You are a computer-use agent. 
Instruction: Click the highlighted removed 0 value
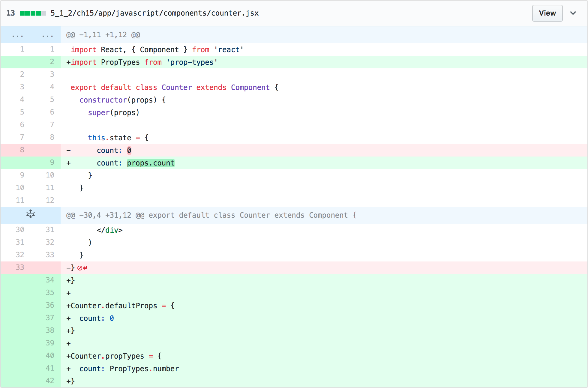tap(129, 151)
